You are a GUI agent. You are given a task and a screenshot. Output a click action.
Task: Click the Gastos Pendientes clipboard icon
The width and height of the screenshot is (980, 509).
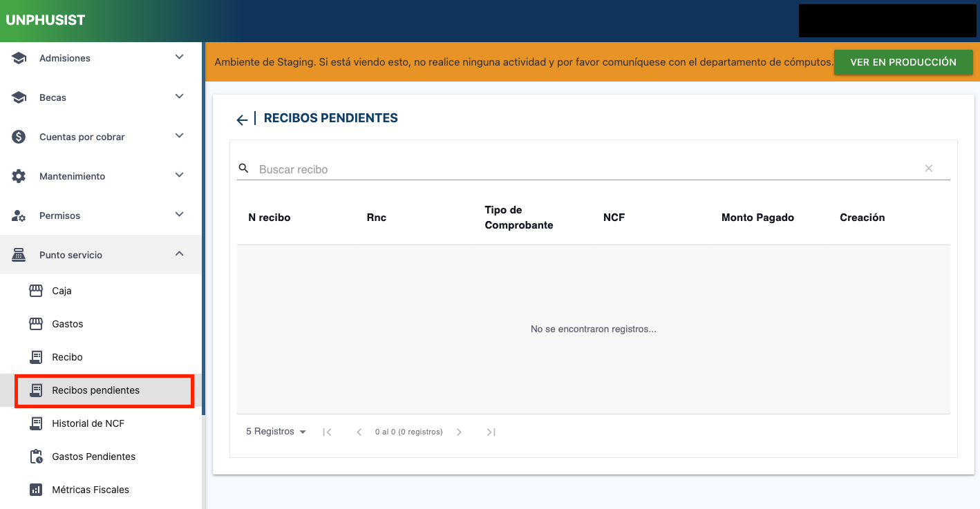coord(36,457)
